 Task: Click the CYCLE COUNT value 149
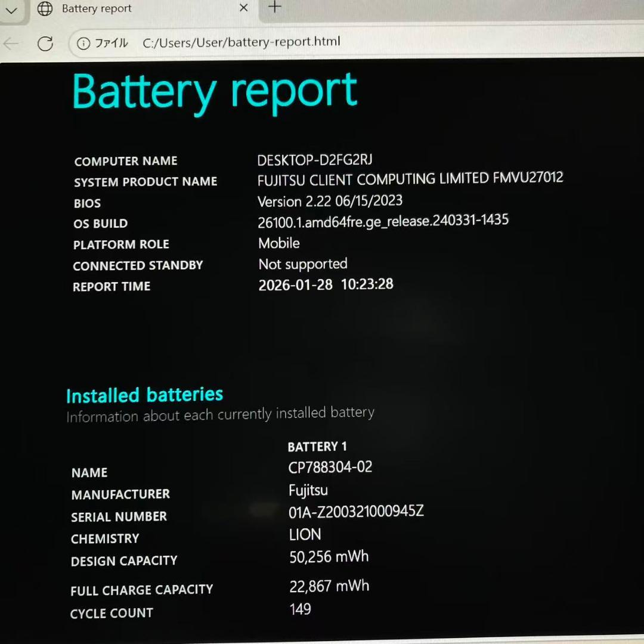[x=301, y=609]
